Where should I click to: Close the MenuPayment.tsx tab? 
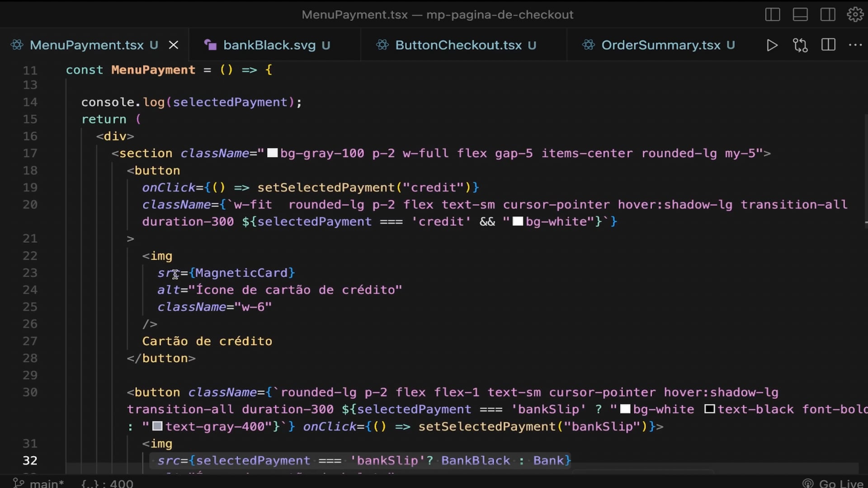[174, 45]
